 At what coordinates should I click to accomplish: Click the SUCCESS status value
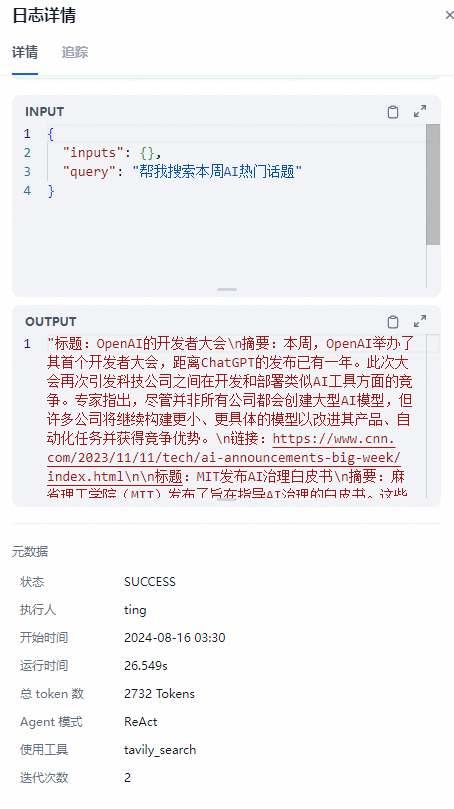point(150,582)
